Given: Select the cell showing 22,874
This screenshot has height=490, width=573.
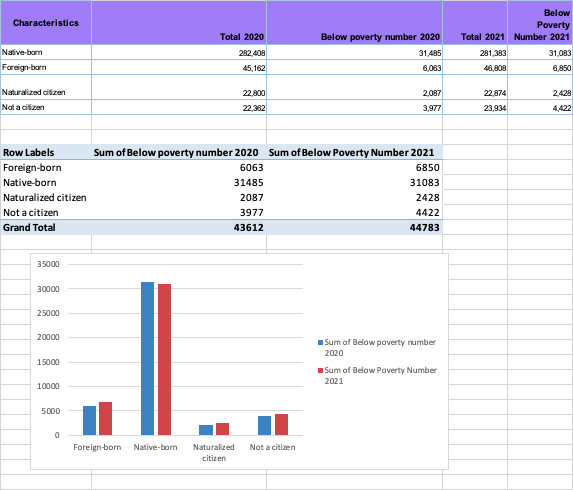Looking at the screenshot, I should click(x=475, y=87).
